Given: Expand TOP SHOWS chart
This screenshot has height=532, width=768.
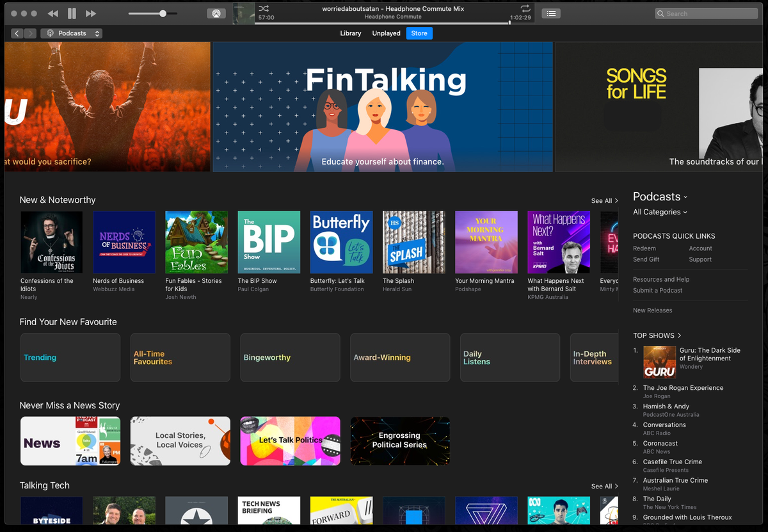Looking at the screenshot, I should [x=657, y=335].
